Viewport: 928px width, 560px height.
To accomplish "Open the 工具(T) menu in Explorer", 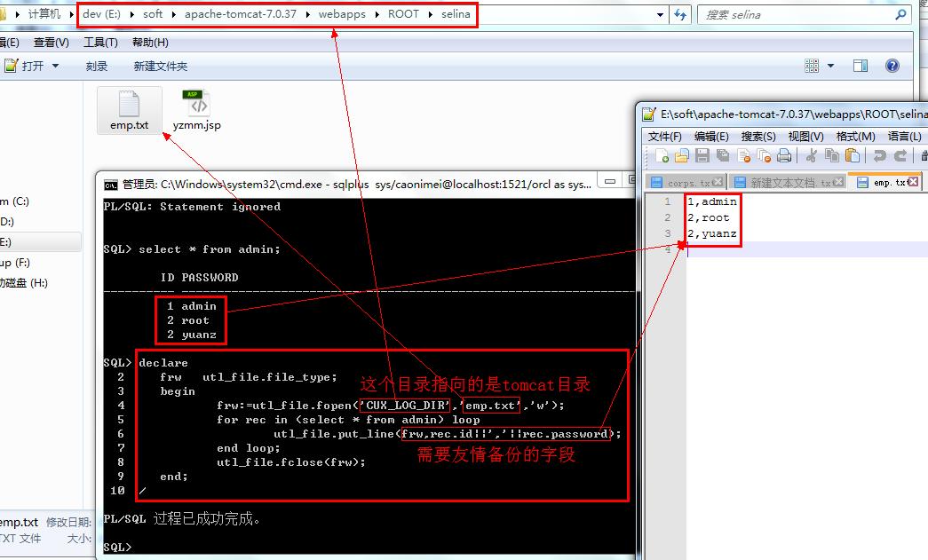I will click(100, 43).
